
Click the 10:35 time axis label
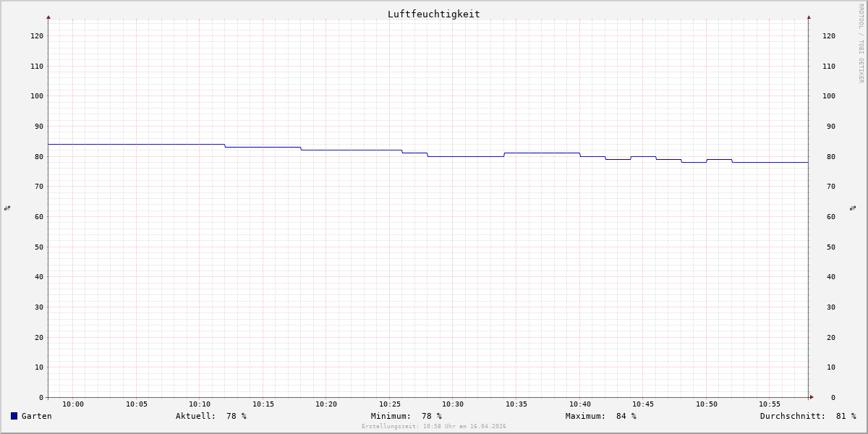click(516, 404)
